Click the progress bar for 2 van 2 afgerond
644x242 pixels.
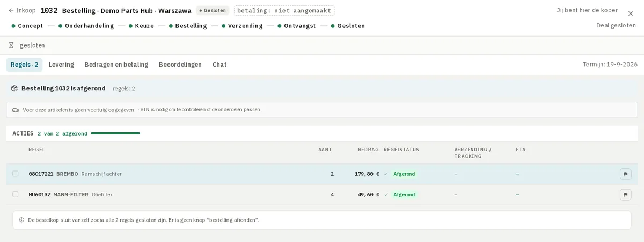click(115, 133)
